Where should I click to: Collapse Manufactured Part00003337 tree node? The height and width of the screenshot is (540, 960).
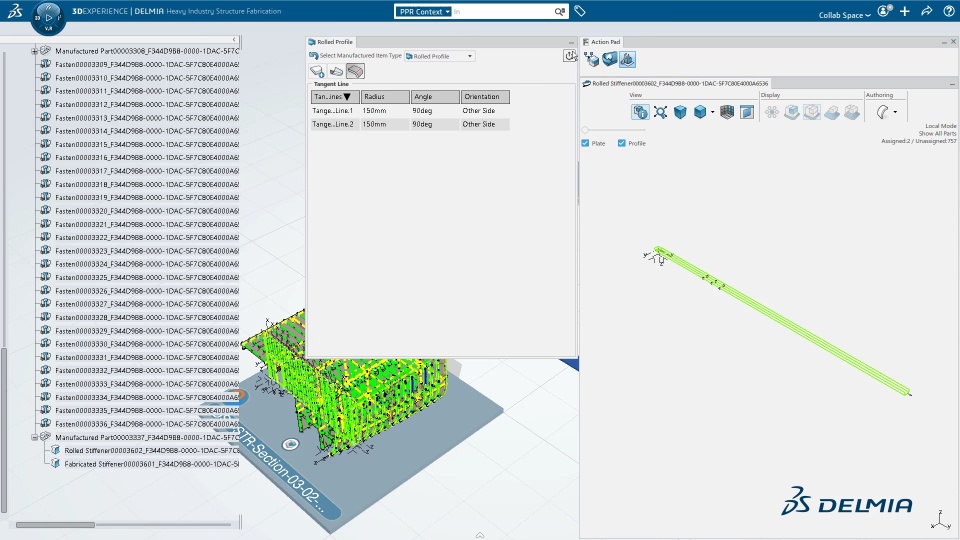pos(35,437)
